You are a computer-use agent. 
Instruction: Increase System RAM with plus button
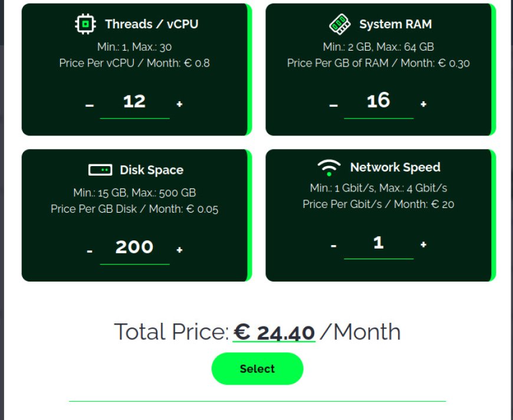click(x=423, y=104)
